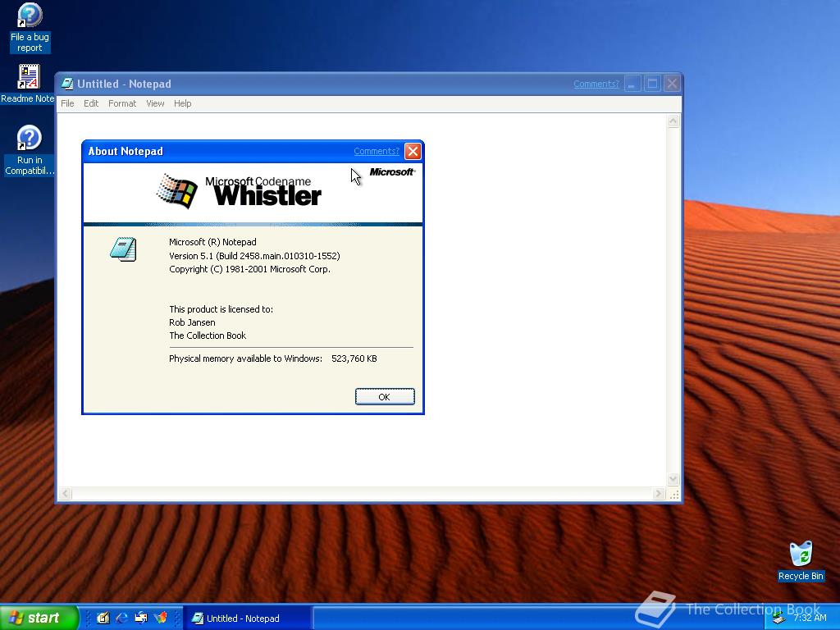840x630 pixels.
Task: Click the Notepad horizontal scrollbar right arrow
Action: point(659,493)
